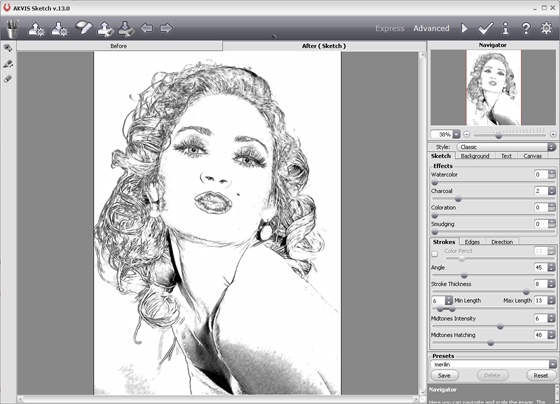This screenshot has height=404, width=560.
Task: Select the Background tab
Action: tap(475, 156)
